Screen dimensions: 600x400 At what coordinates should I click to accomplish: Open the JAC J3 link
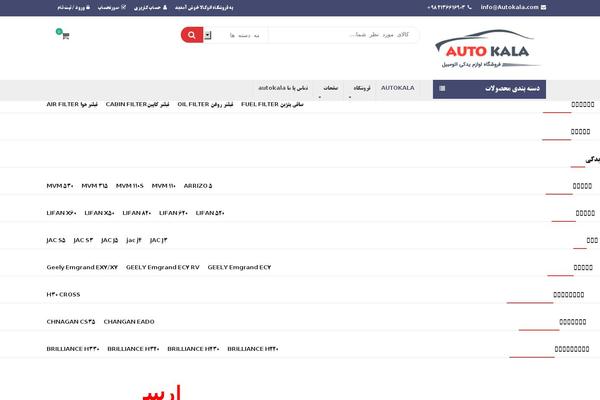[158, 240]
